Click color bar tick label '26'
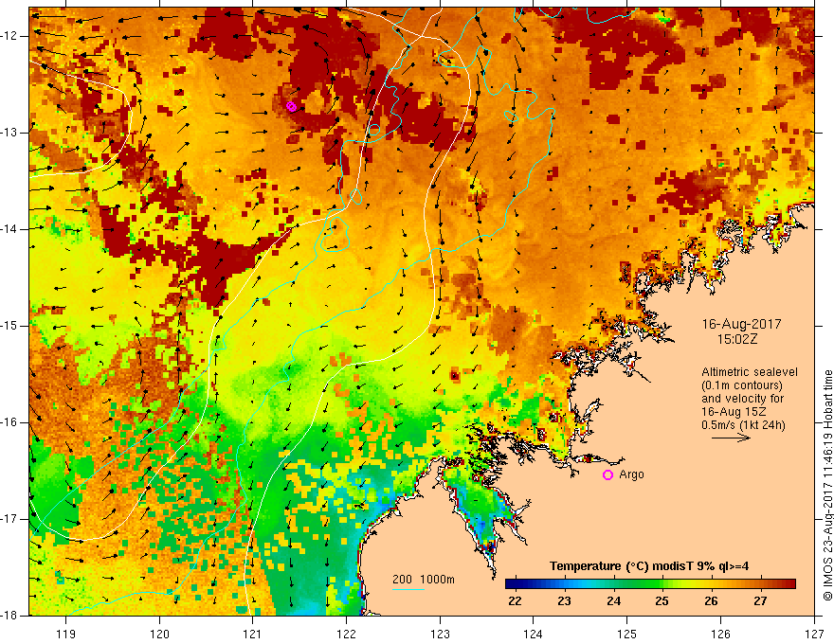The width and height of the screenshot is (834, 644). [711, 601]
